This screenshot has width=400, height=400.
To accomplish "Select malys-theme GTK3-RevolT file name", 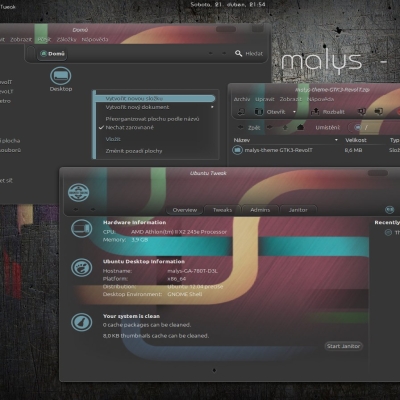I will (278, 150).
